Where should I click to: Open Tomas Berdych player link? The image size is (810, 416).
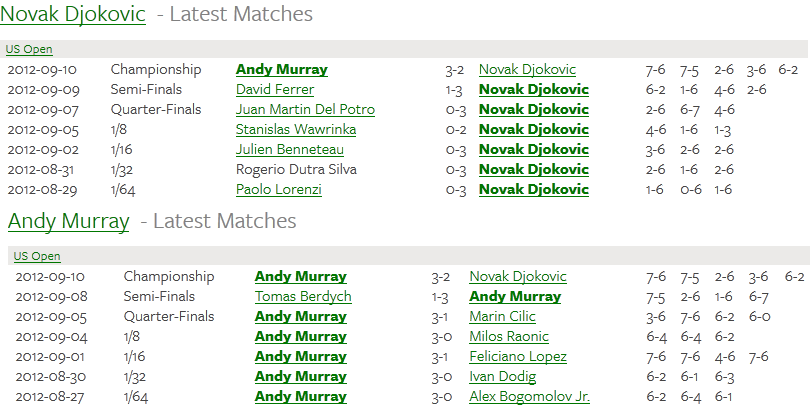click(x=303, y=297)
